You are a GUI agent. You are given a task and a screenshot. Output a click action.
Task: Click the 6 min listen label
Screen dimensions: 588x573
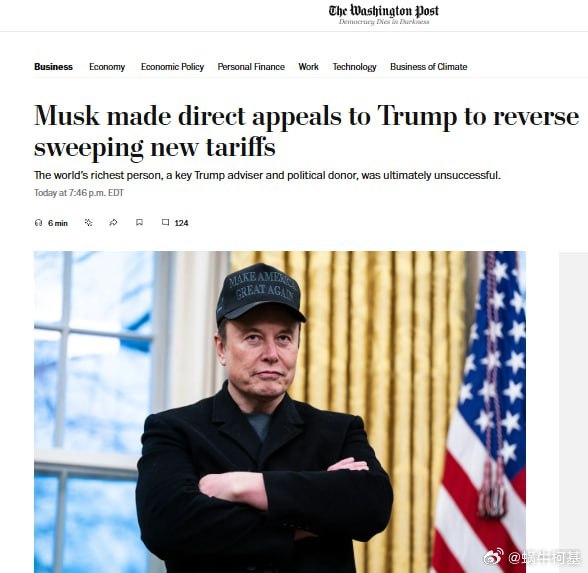(x=58, y=223)
